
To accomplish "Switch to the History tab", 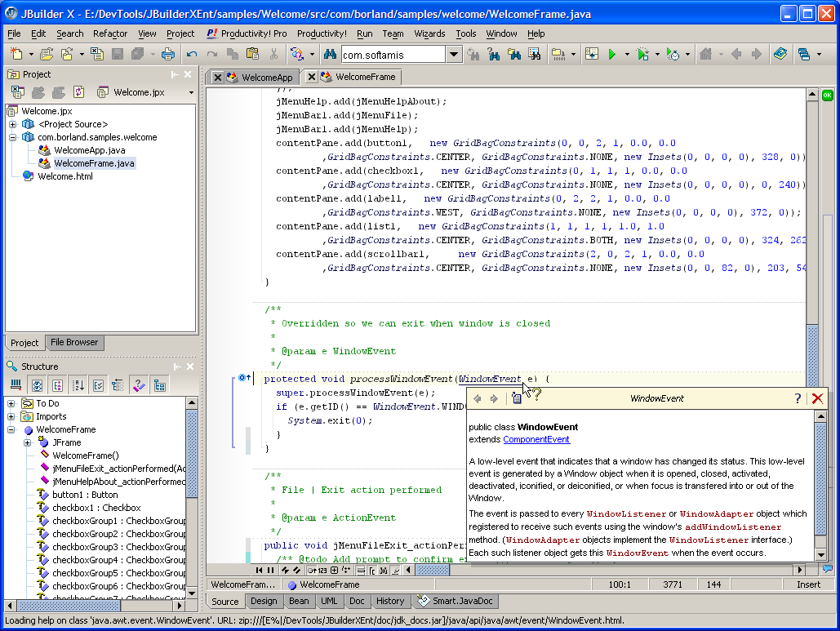I will (390, 601).
